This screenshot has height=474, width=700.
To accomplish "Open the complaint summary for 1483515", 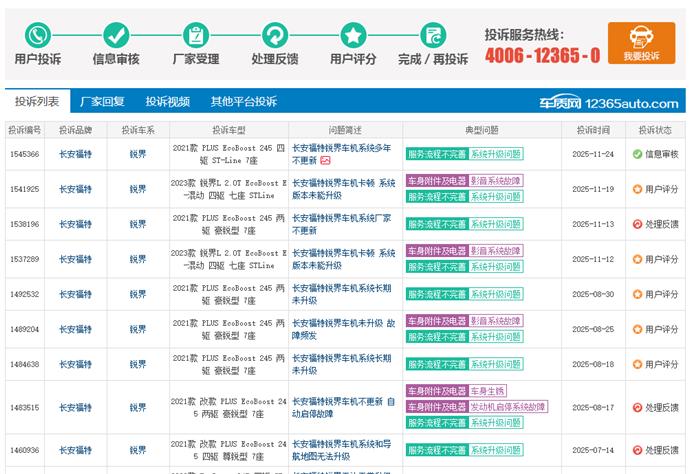I will 342,408.
